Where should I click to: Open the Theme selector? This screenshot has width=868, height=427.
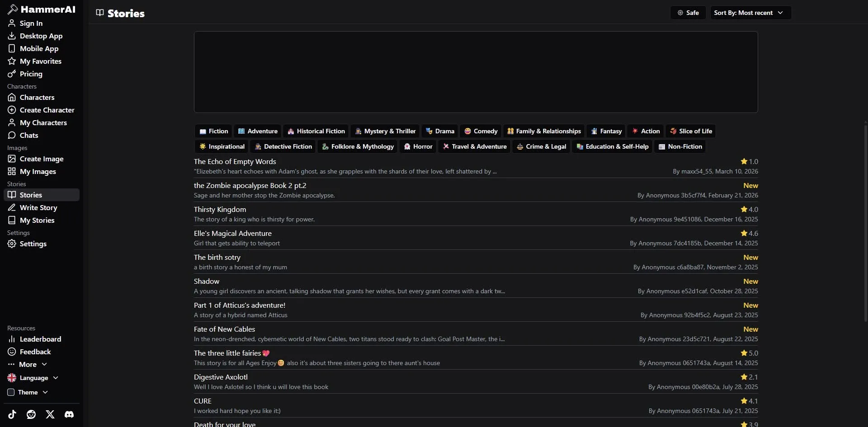[x=28, y=392]
